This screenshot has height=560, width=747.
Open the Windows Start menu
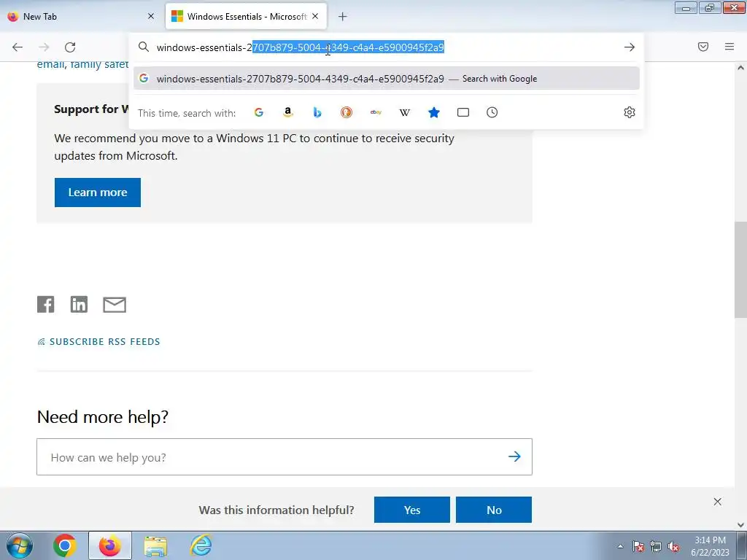(19, 545)
